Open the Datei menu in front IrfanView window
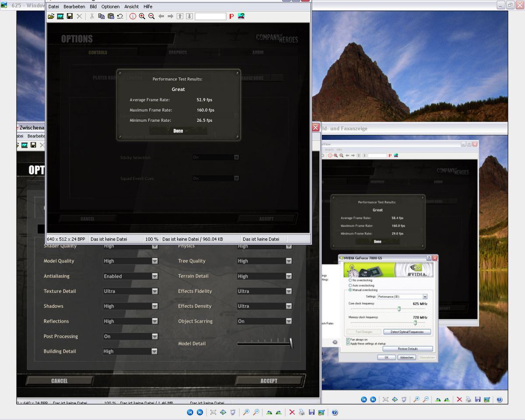The height and width of the screenshot is (420, 525). [54, 7]
